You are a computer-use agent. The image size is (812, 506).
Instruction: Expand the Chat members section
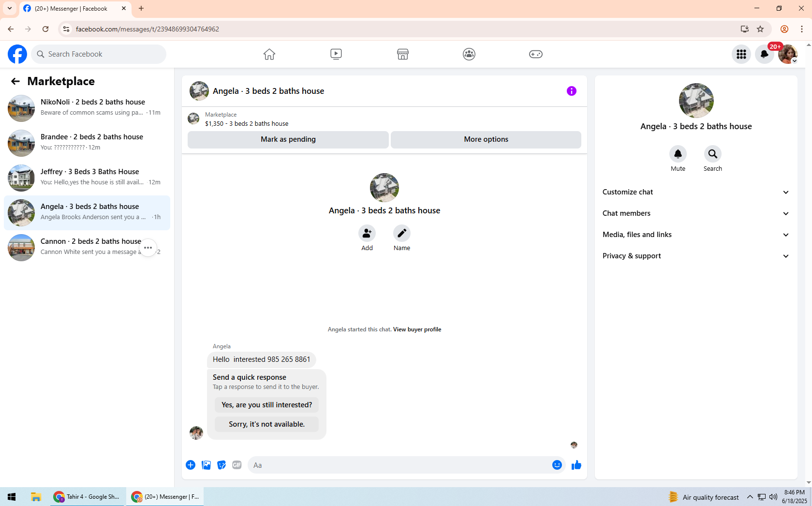click(x=696, y=213)
